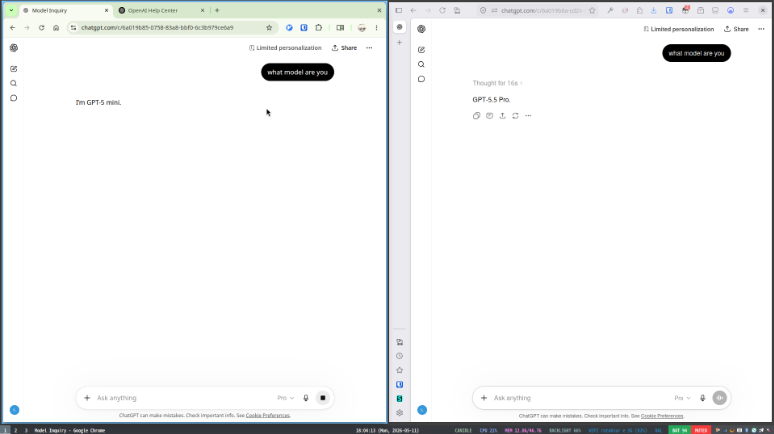The width and height of the screenshot is (774, 434).
Task: Expand the 'Thought for 16s' details
Action: click(497, 83)
